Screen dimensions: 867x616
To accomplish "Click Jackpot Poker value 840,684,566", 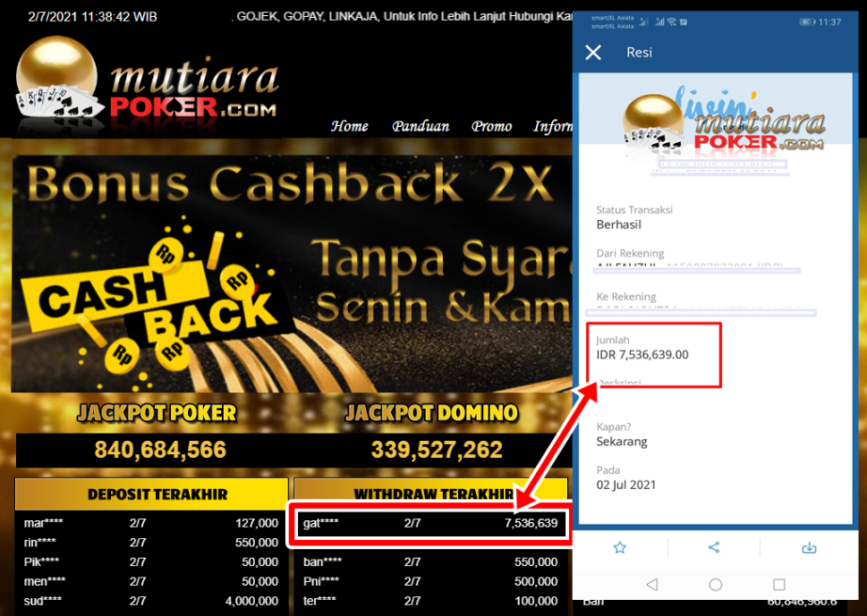I will tap(161, 450).
